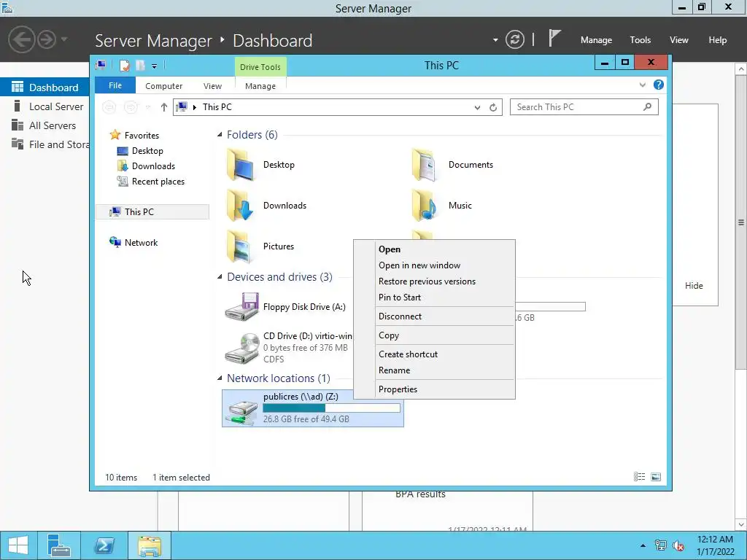The width and height of the screenshot is (747, 560).
Task: Open Network in Explorer navigation pane
Action: (x=141, y=242)
